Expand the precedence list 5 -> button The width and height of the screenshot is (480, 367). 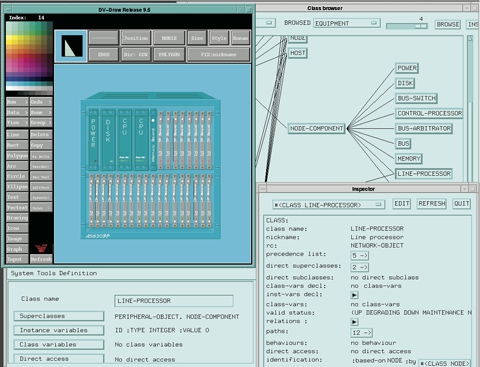click(359, 255)
